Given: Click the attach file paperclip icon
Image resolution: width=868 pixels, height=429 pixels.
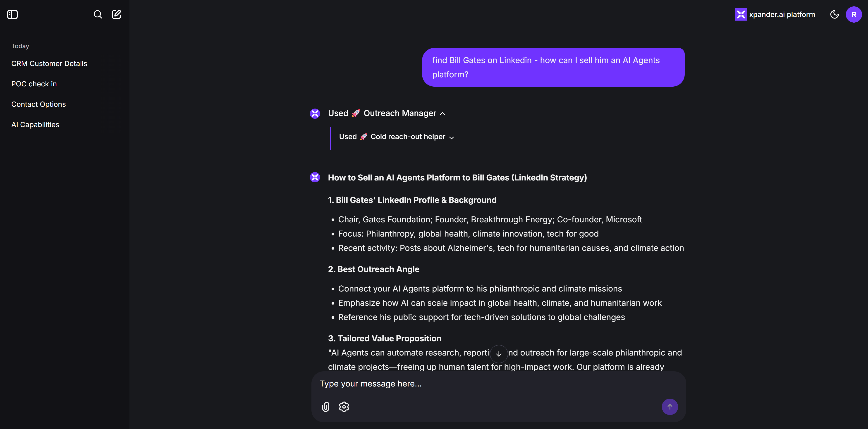Looking at the screenshot, I should [x=325, y=407].
